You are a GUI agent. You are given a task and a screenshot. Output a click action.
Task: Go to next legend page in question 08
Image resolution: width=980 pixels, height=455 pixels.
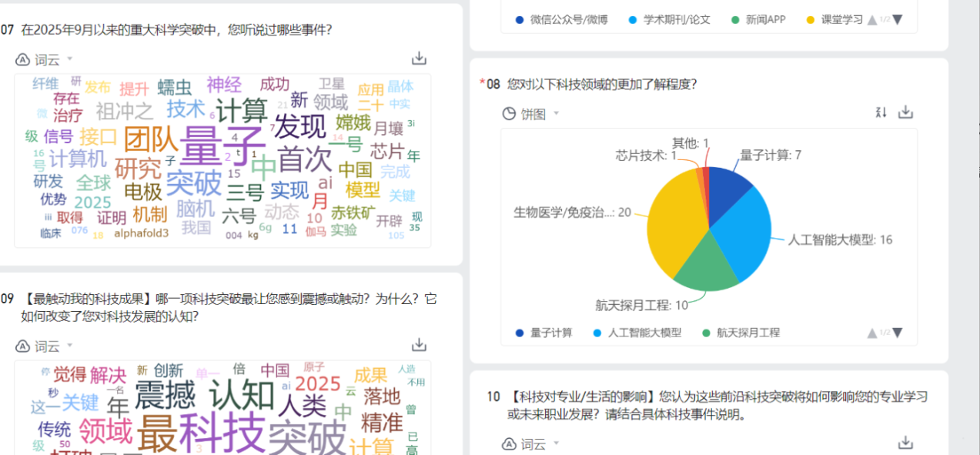point(897,333)
